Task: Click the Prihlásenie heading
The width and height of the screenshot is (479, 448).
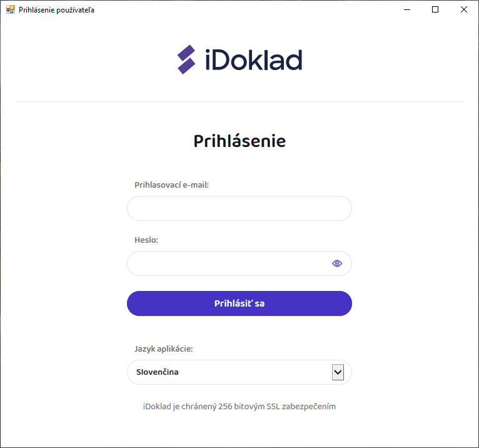Action: coord(239,141)
